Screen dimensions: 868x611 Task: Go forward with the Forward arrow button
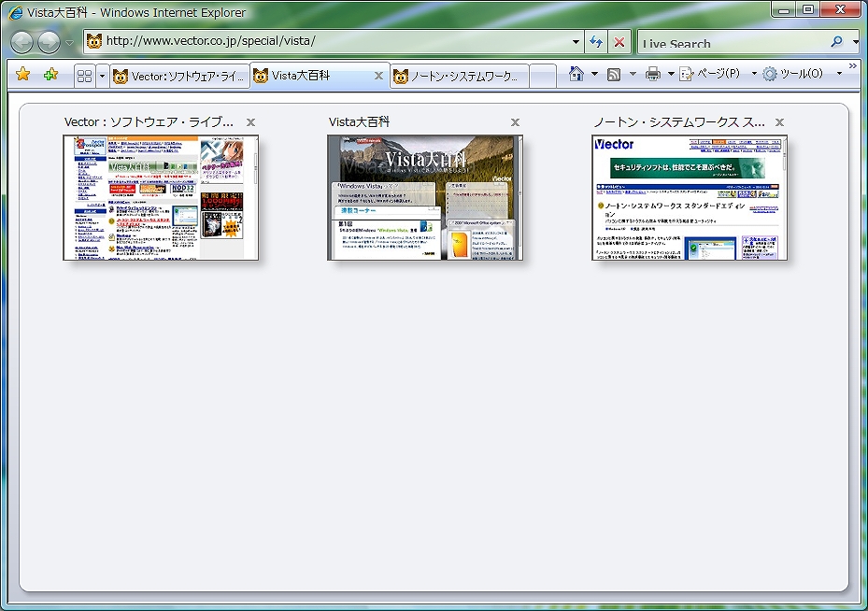(49, 42)
